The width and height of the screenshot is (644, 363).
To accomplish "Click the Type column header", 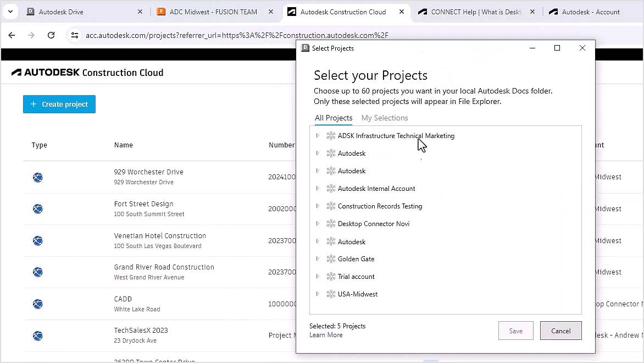I will point(40,145).
